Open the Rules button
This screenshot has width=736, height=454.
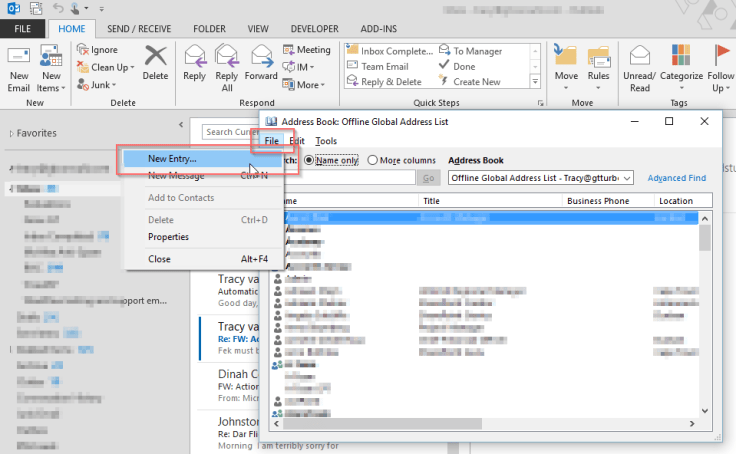pyautogui.click(x=598, y=68)
